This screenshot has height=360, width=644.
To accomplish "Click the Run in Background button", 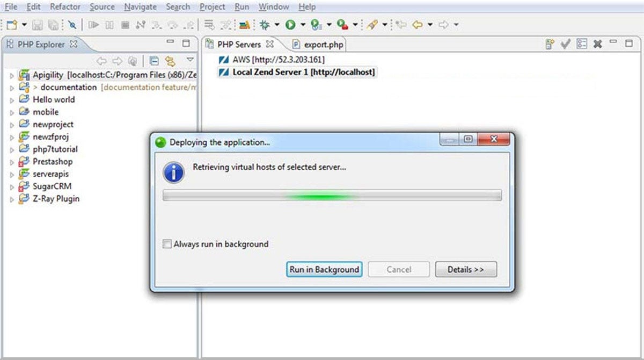I will coord(324,270).
